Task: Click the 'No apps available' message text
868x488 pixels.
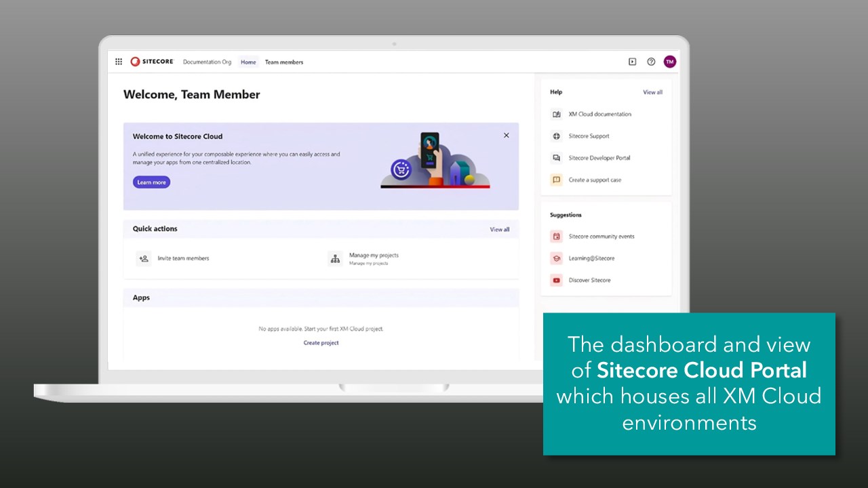Action: tap(321, 329)
